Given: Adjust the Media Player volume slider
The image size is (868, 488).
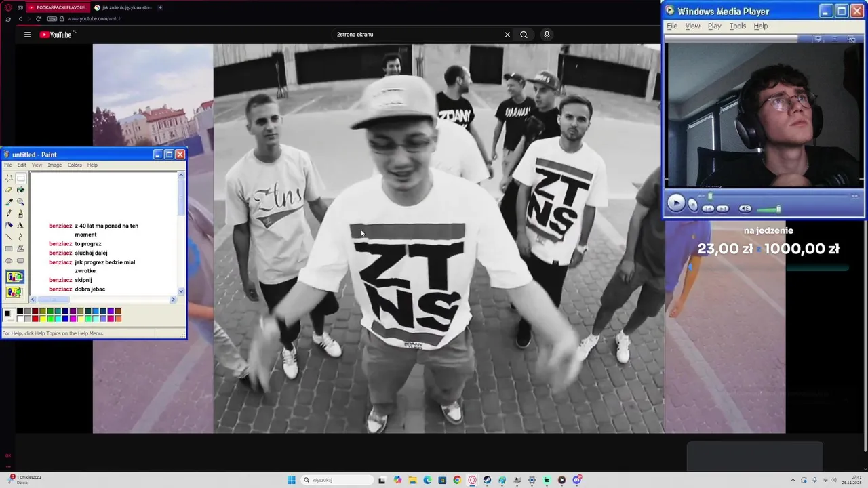Looking at the screenshot, I should [x=770, y=209].
